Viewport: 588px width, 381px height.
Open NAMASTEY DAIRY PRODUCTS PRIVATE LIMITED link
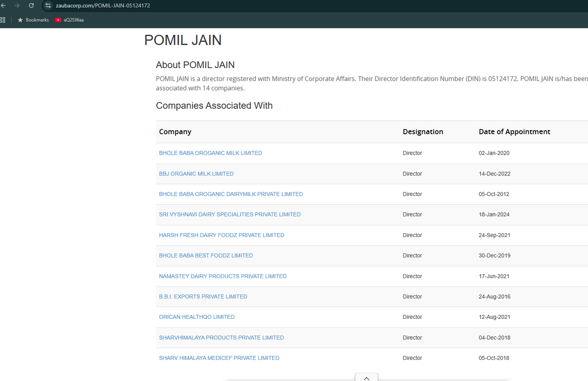pos(223,276)
